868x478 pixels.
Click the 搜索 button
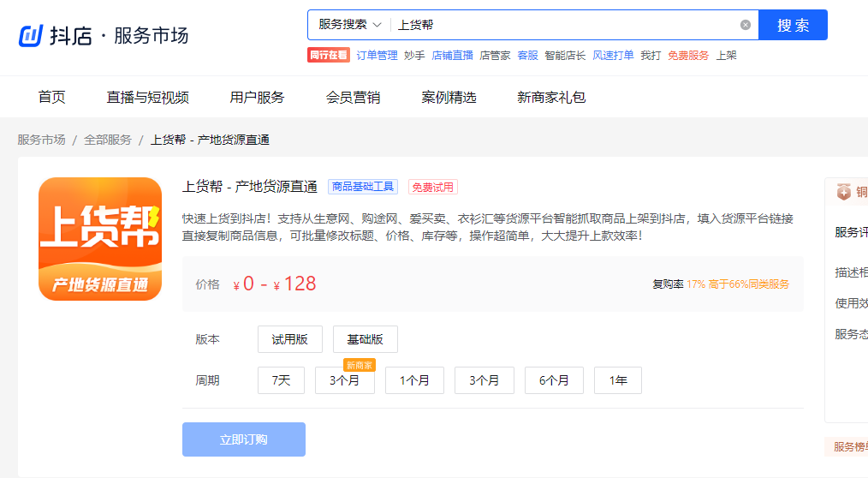click(793, 25)
